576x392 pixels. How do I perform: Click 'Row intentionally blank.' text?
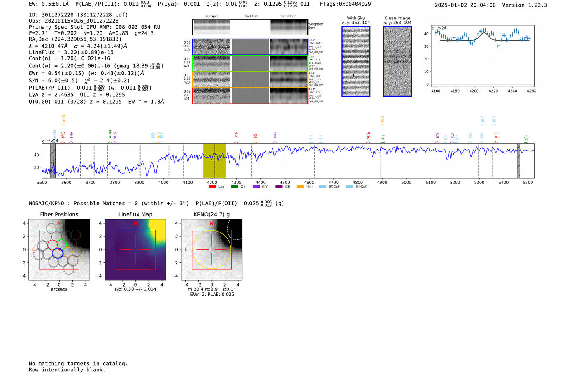(67, 370)
